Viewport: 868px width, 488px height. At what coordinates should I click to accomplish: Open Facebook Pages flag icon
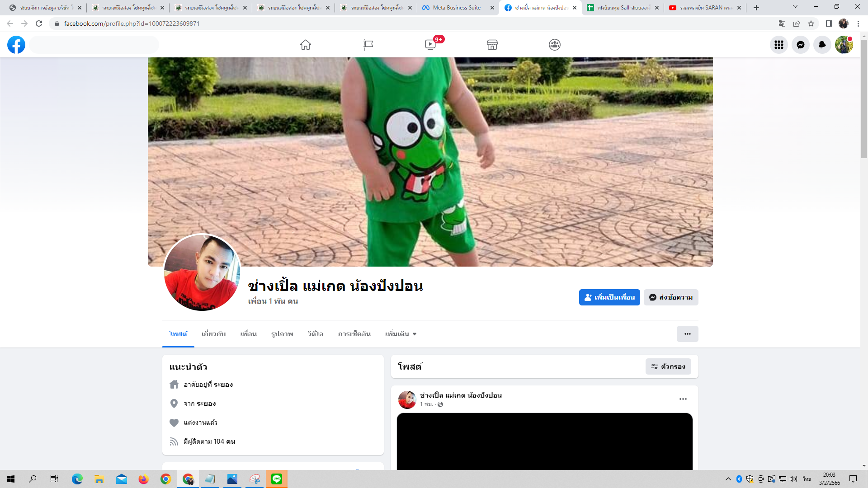pyautogui.click(x=368, y=45)
